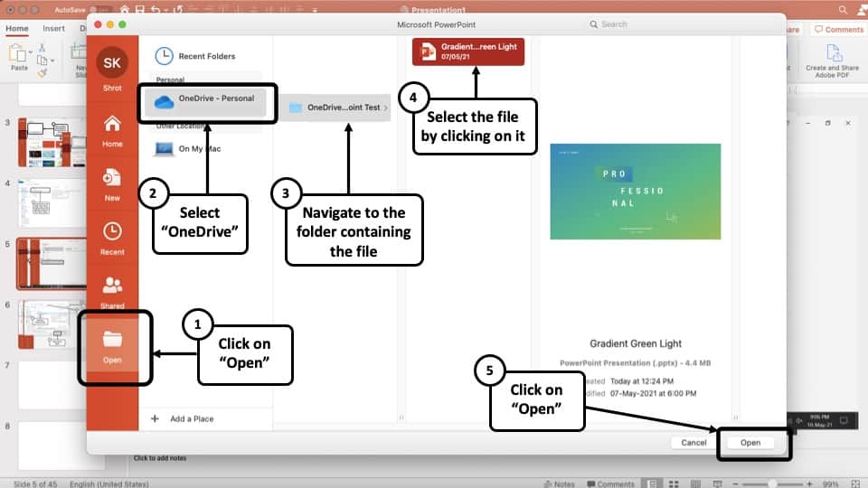This screenshot has height=488, width=868.
Task: Click the 'Click to add notes' area
Action: pyautogui.click(x=160, y=458)
